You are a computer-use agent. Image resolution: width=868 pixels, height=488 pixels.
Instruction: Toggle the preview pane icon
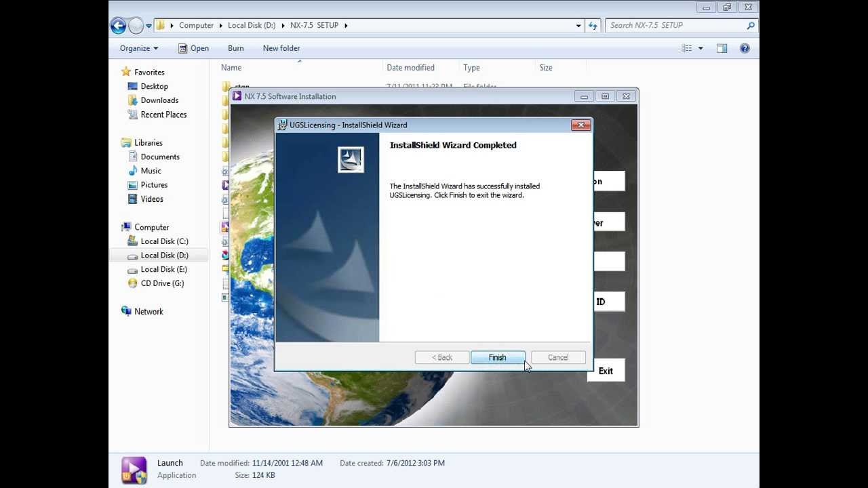tap(722, 48)
